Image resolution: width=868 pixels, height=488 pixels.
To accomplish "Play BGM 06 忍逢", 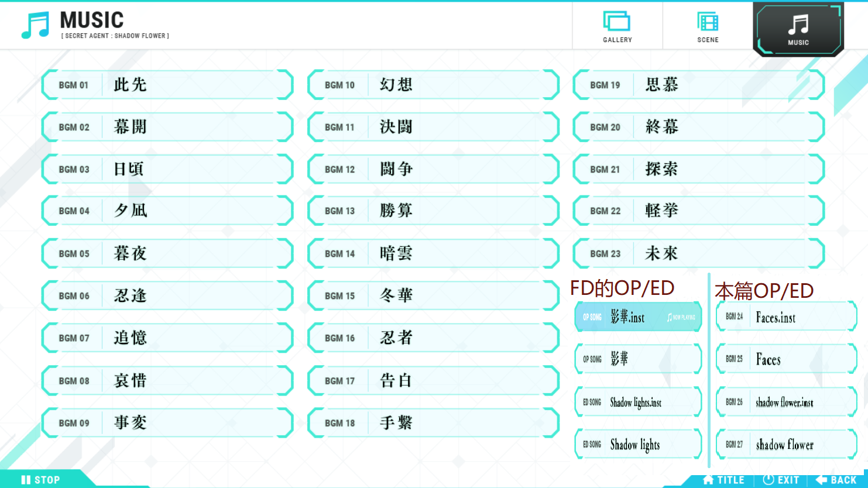I will coord(167,295).
